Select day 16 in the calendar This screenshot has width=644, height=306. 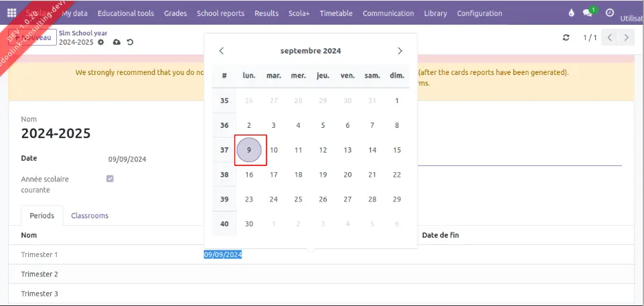click(x=249, y=175)
